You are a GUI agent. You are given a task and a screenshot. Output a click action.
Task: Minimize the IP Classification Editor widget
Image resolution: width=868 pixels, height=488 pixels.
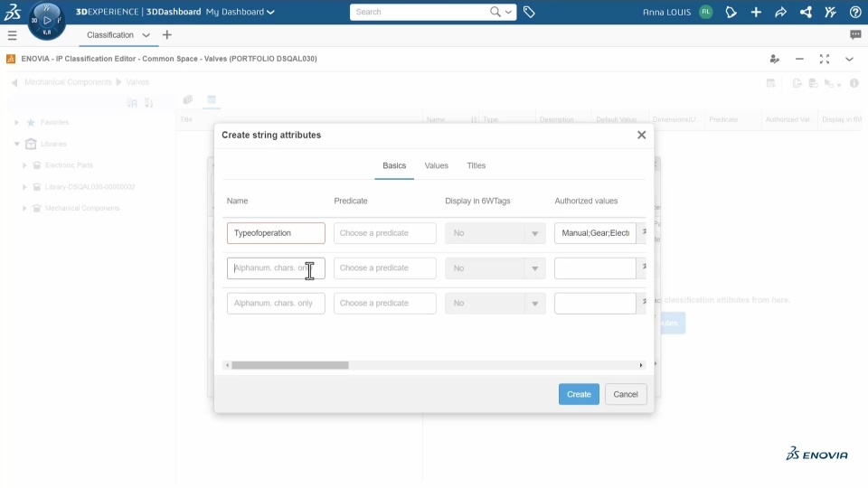[799, 59]
